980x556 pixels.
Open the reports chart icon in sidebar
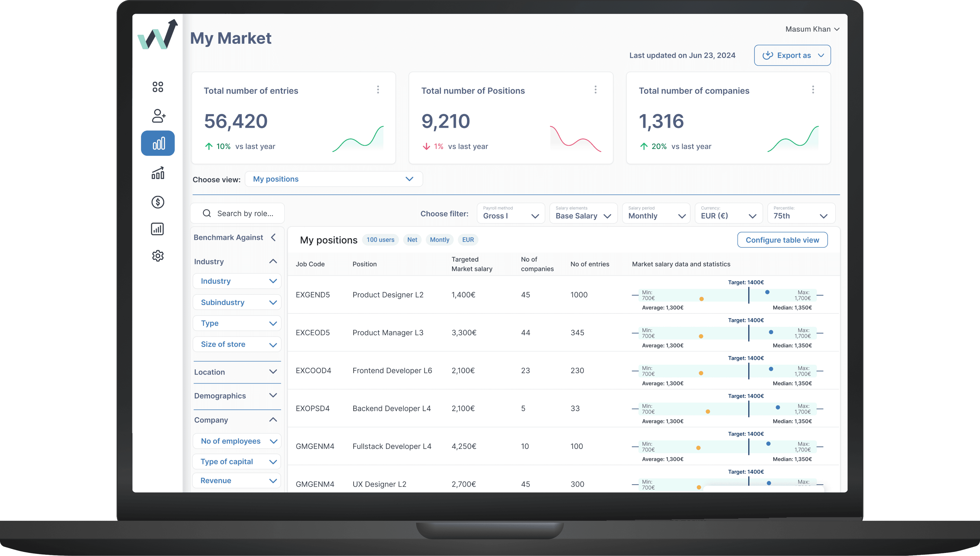click(158, 229)
